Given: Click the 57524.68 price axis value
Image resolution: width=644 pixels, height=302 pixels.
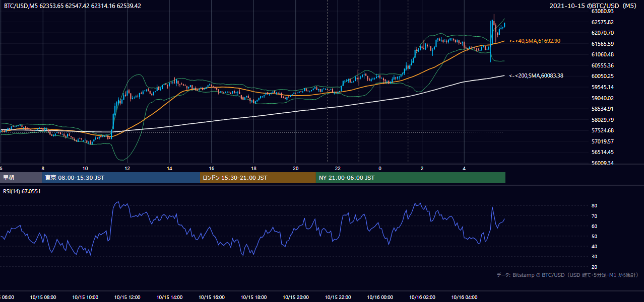Looking at the screenshot, I should [602, 130].
